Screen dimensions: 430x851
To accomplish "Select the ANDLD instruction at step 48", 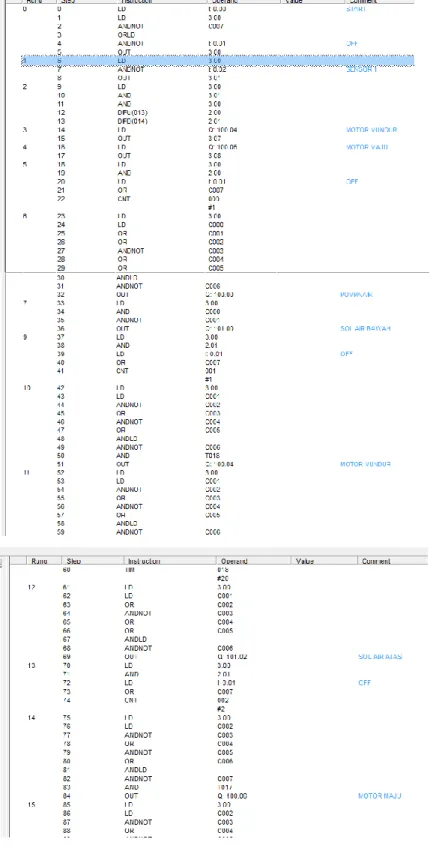I will [x=127, y=439].
